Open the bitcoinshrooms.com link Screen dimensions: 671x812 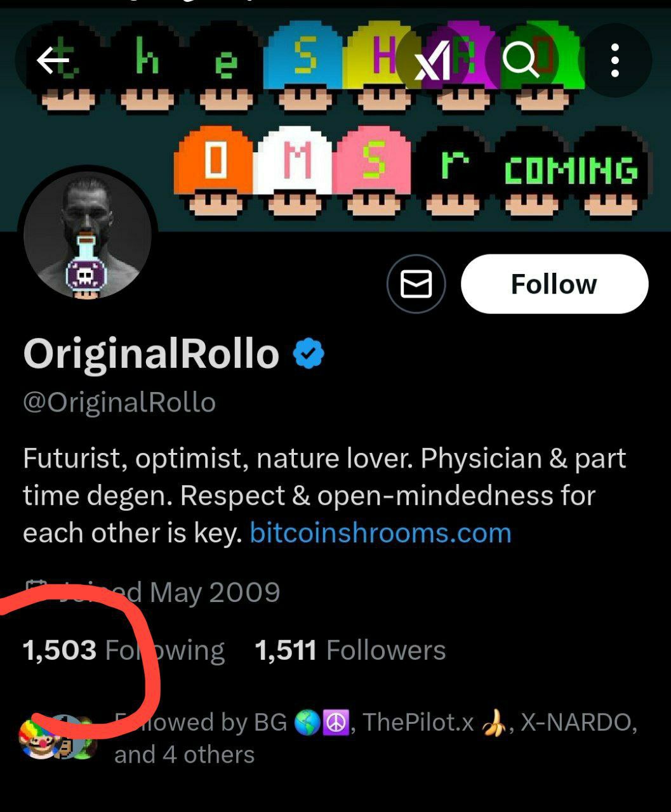[381, 533]
